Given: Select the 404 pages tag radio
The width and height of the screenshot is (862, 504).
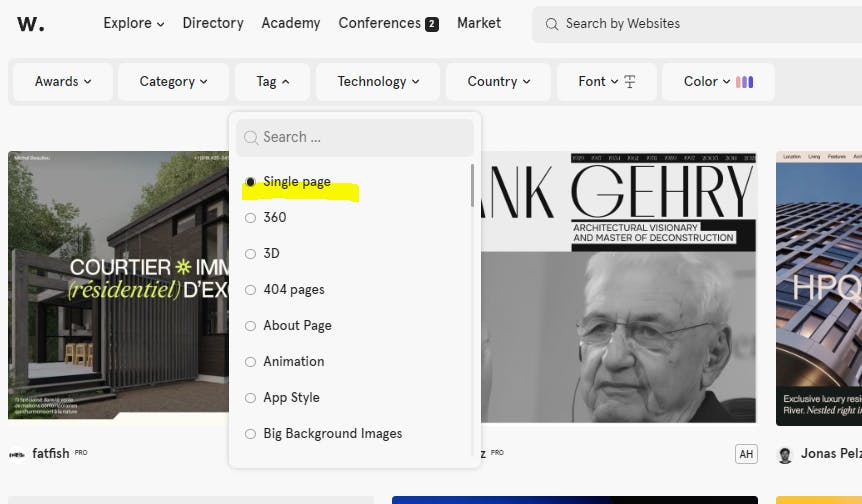Looking at the screenshot, I should point(250,290).
